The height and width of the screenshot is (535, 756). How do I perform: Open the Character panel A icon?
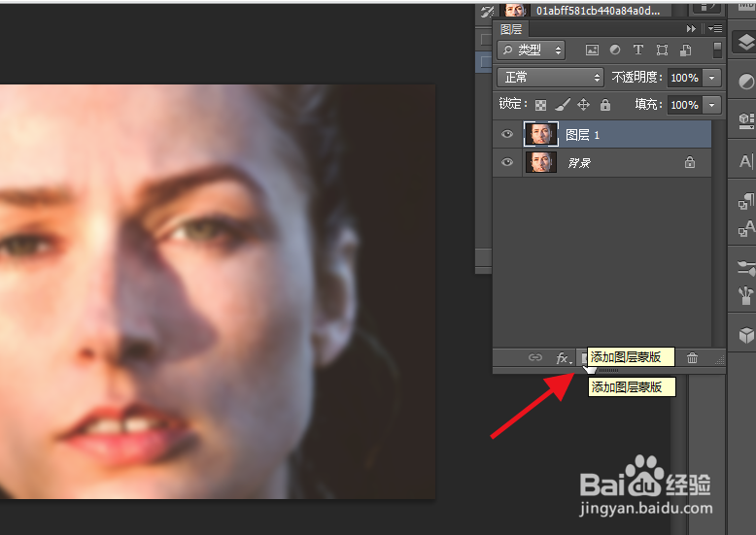coord(746,161)
